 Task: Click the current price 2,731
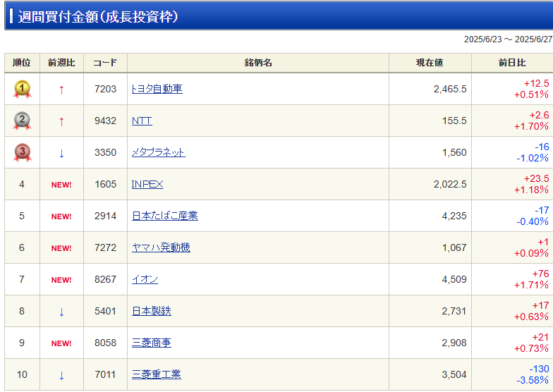454,311
